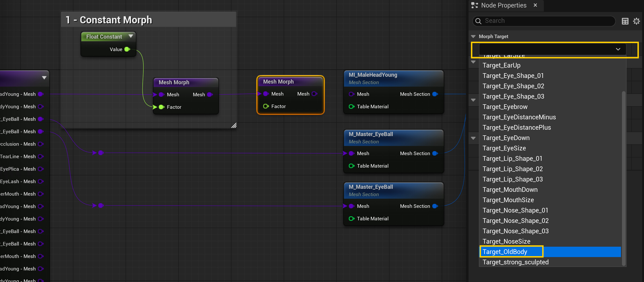
Task: Click MI_MaleHeadYoung Mesh Section output pin
Action: pos(435,94)
